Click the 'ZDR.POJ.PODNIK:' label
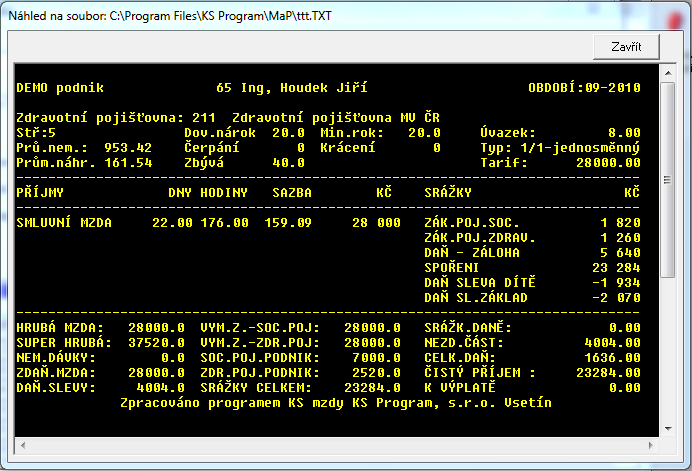This screenshot has width=692, height=471. pyautogui.click(x=260, y=373)
